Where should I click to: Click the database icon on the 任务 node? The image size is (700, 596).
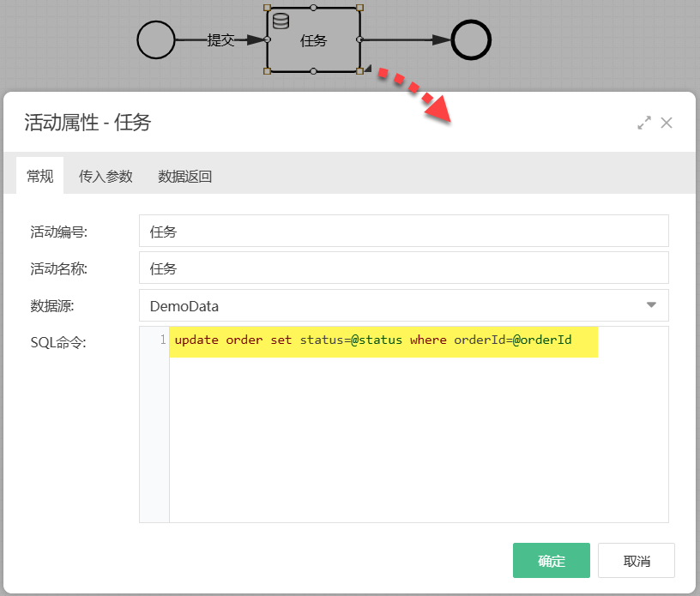[x=279, y=19]
